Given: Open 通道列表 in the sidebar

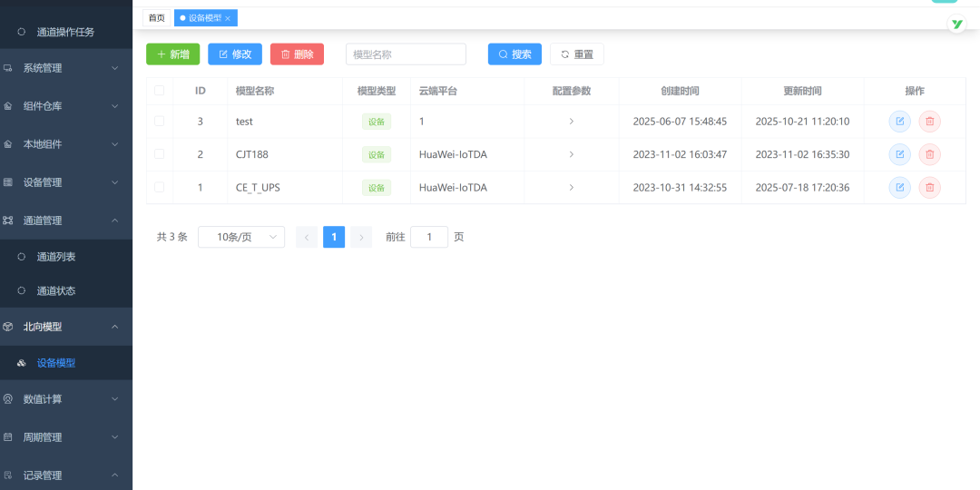Looking at the screenshot, I should pyautogui.click(x=56, y=257).
